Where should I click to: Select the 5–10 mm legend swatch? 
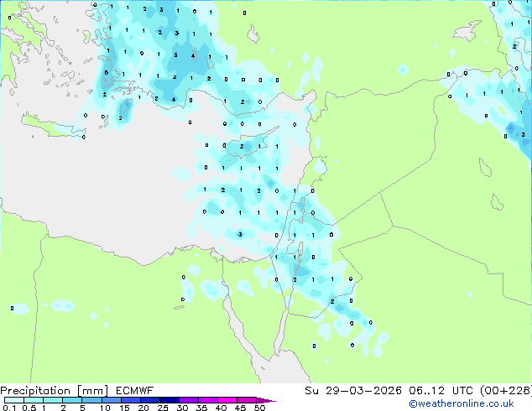[91, 400]
